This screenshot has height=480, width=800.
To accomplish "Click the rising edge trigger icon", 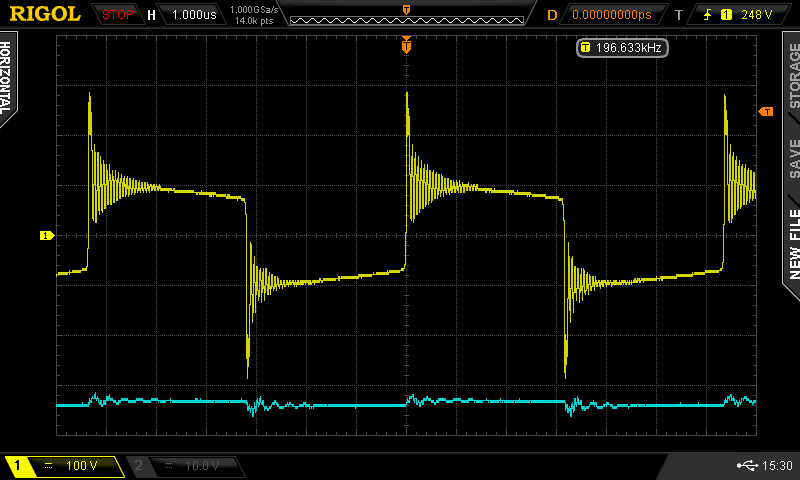I will point(703,15).
